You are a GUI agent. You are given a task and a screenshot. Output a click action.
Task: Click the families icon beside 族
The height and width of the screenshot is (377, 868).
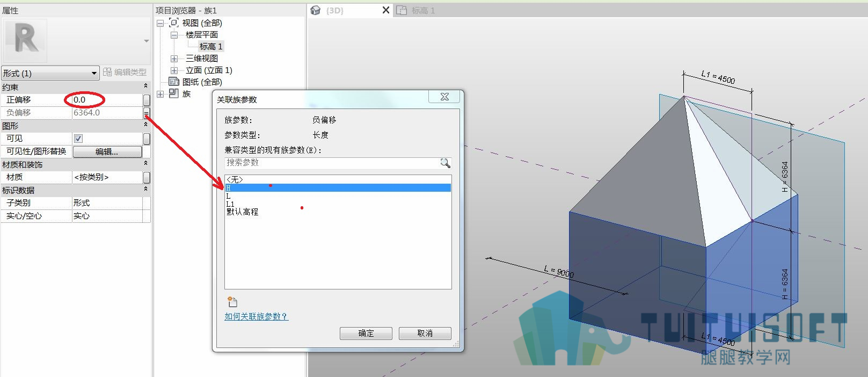pyautogui.click(x=173, y=93)
